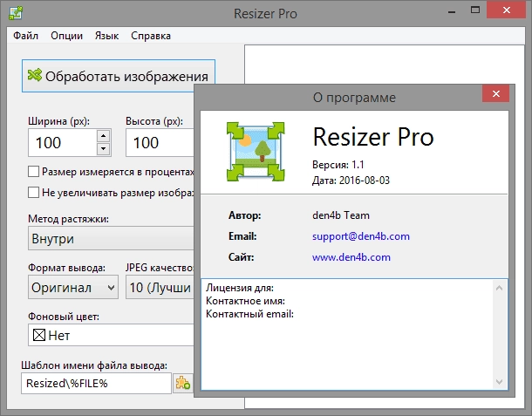Focus the Ширина (px) input field
This screenshot has height=416, width=532.
point(63,142)
